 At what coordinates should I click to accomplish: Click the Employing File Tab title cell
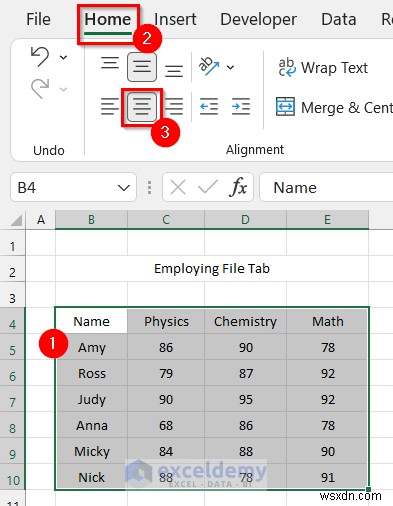(212, 269)
